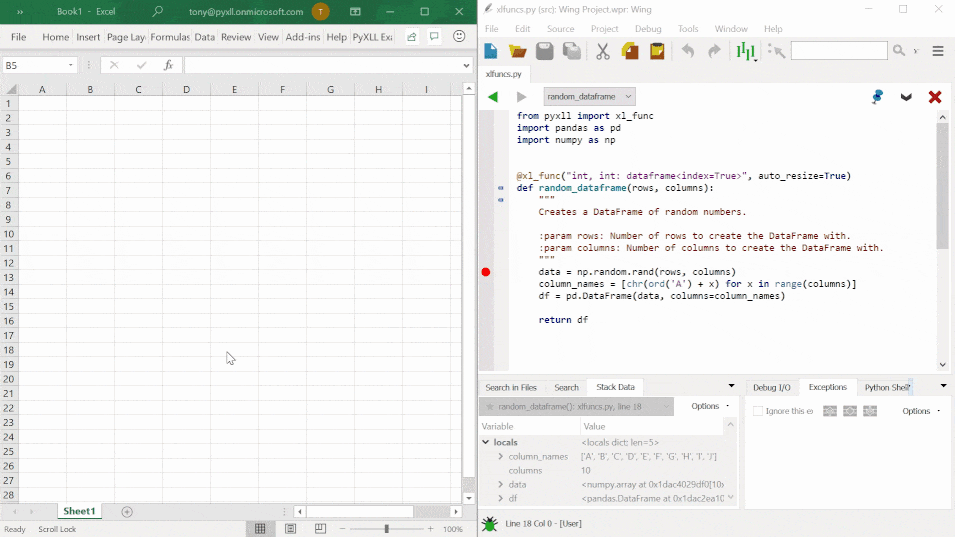This screenshot has width=955, height=537.
Task: Collapse the locals tree node
Action: pos(485,443)
